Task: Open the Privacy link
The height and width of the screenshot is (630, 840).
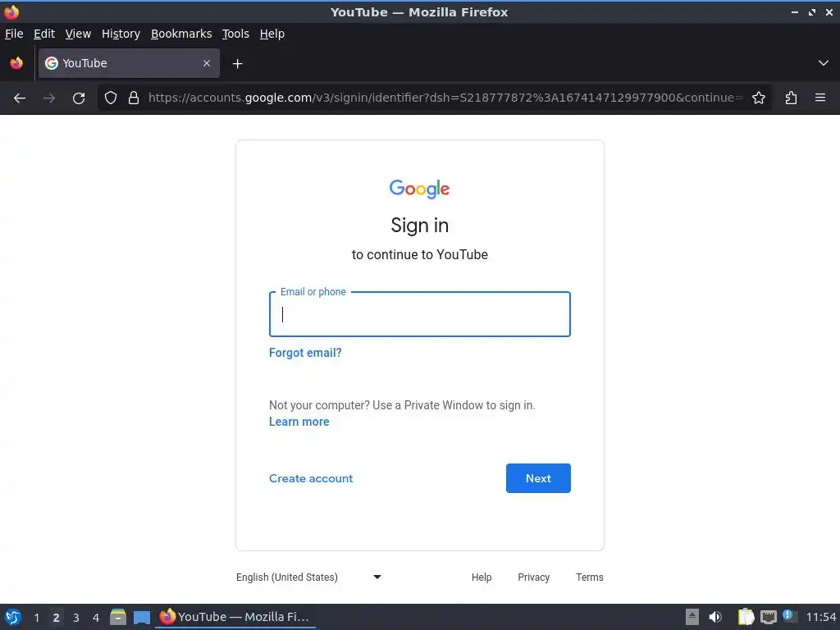Action: [x=533, y=577]
